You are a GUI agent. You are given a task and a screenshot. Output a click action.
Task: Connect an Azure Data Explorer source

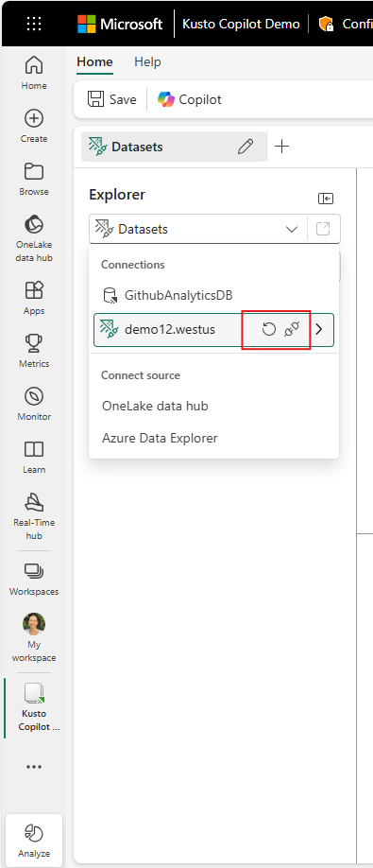click(x=160, y=438)
